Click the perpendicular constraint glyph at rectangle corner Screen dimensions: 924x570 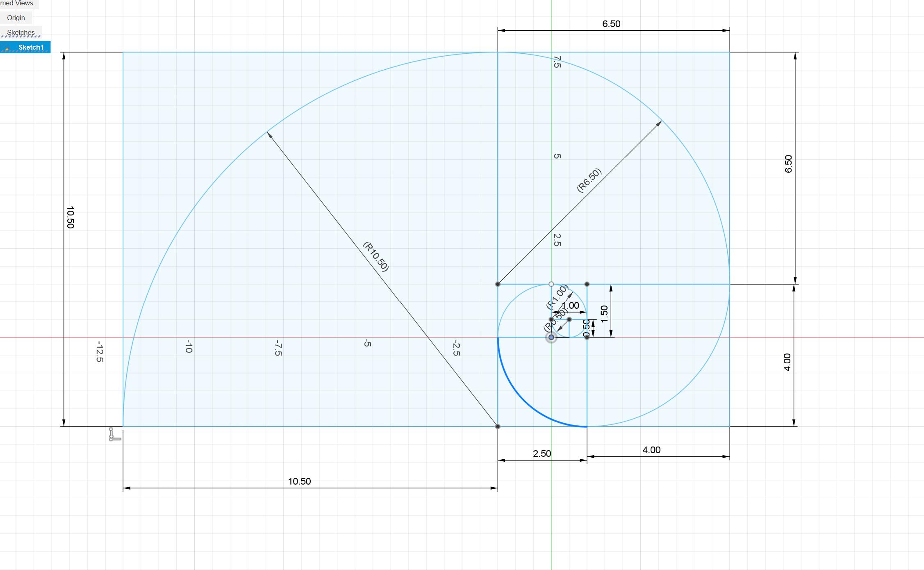click(x=115, y=435)
